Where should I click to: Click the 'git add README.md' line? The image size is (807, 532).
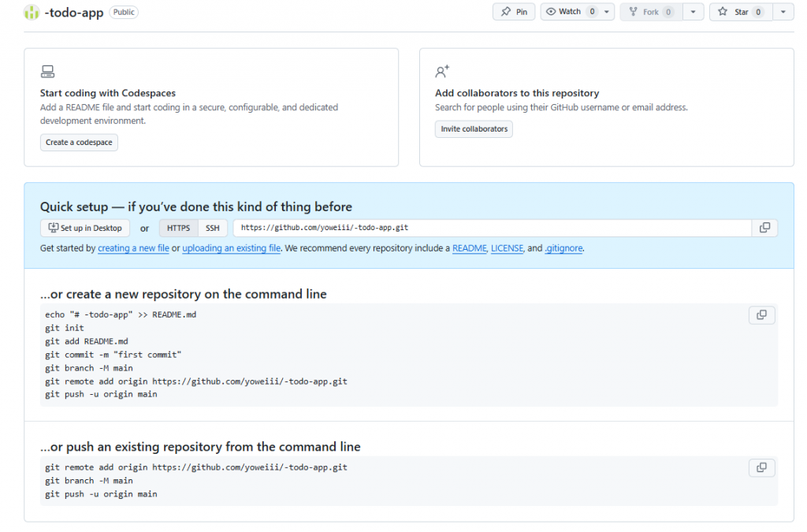click(87, 341)
